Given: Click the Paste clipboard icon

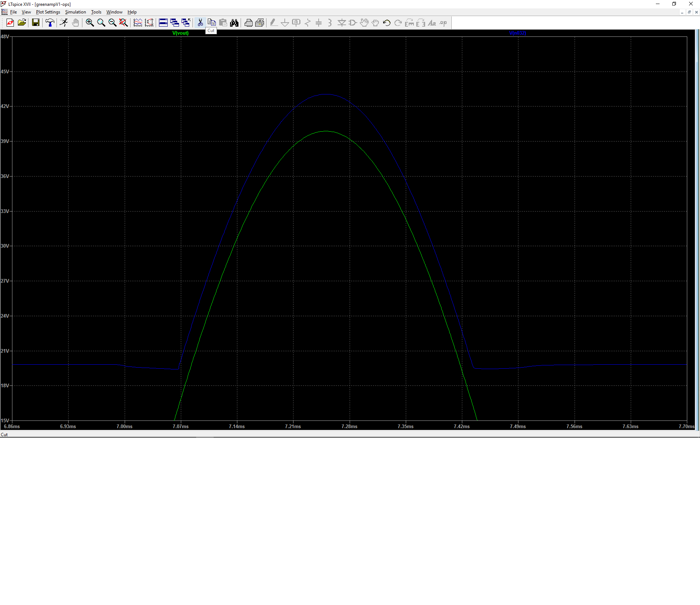Looking at the screenshot, I should pos(223,23).
